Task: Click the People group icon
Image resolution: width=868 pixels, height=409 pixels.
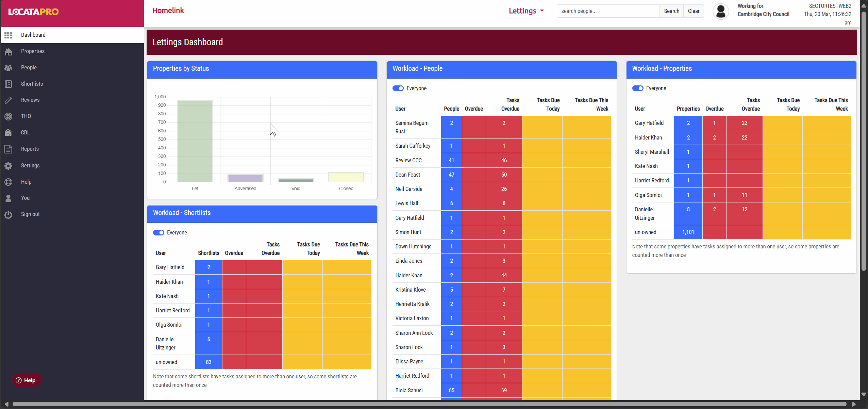Action: [9, 68]
